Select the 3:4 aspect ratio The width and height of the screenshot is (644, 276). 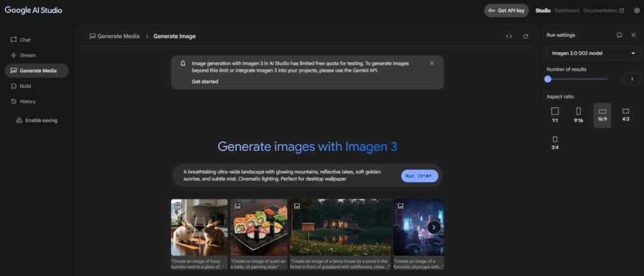click(555, 143)
